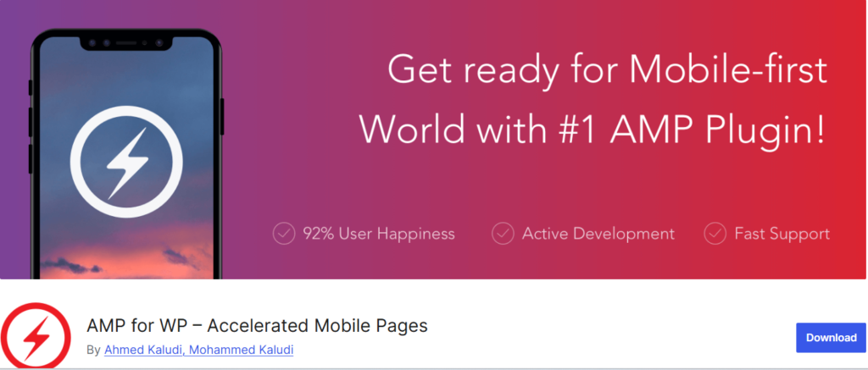868x370 pixels.
Task: Open Ahmed Kaludi author link
Action: pyautogui.click(x=144, y=350)
